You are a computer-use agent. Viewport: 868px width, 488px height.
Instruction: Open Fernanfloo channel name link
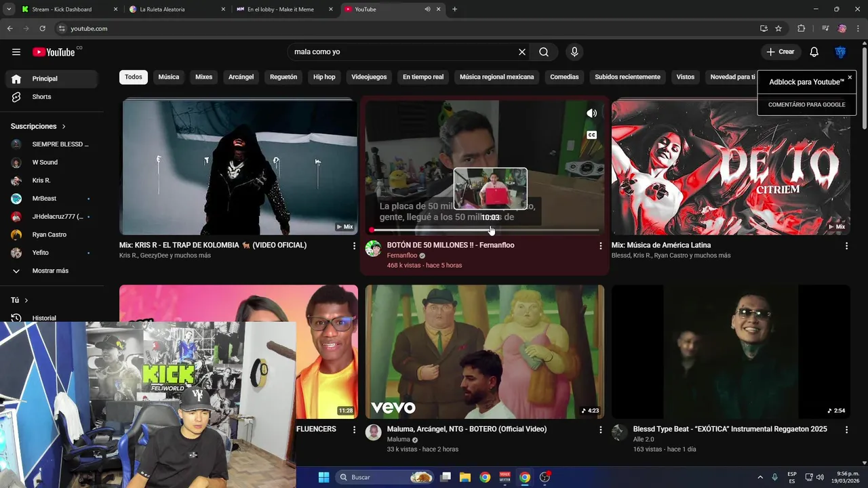[402, 256]
